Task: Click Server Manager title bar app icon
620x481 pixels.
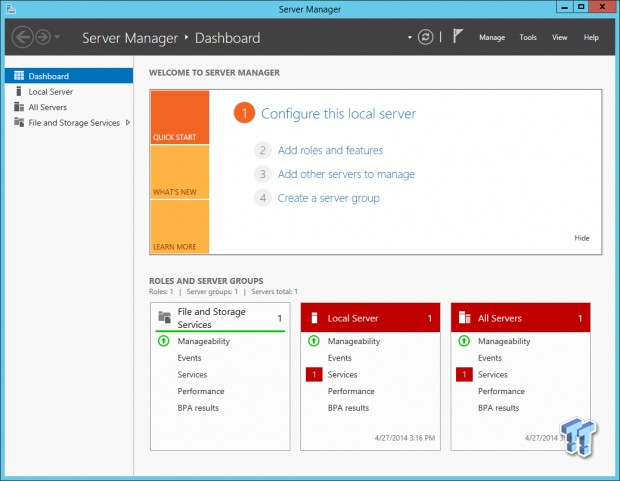Action: coord(11,8)
